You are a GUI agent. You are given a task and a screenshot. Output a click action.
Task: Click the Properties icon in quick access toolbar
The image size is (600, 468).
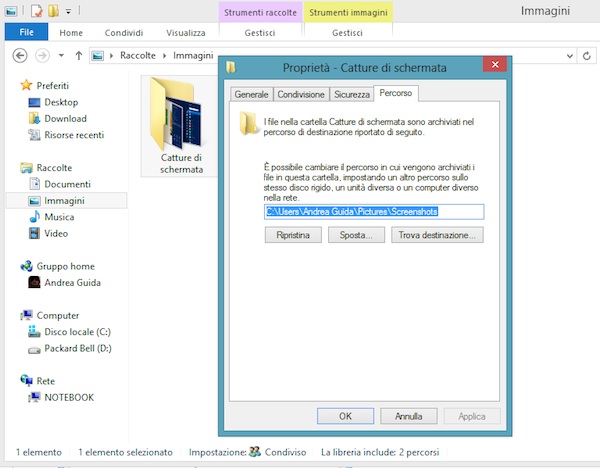[x=36, y=12]
